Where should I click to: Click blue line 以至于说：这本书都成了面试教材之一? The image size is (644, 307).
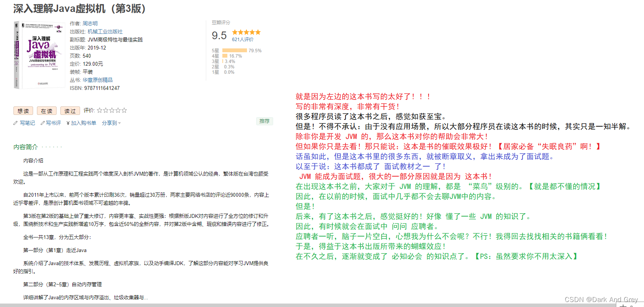tap(370, 166)
